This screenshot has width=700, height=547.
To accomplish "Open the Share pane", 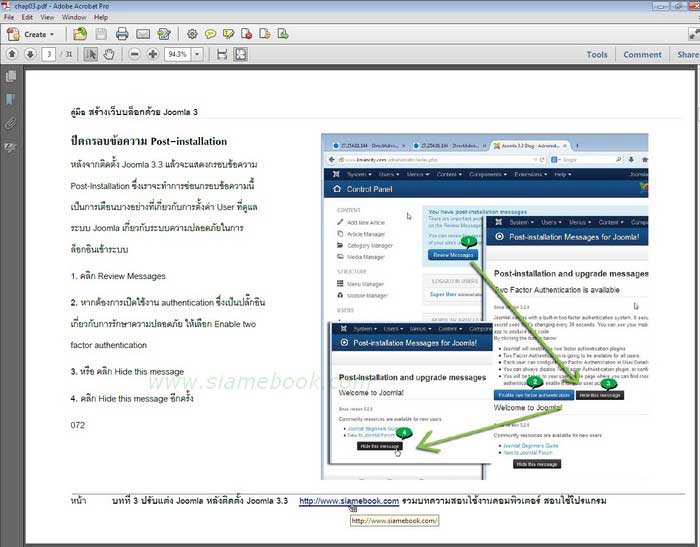I will click(x=688, y=54).
